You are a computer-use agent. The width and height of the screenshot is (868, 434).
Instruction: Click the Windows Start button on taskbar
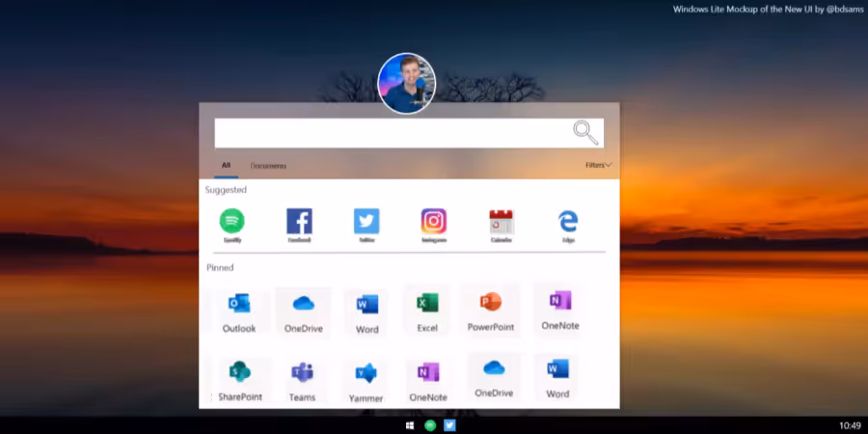click(x=410, y=425)
